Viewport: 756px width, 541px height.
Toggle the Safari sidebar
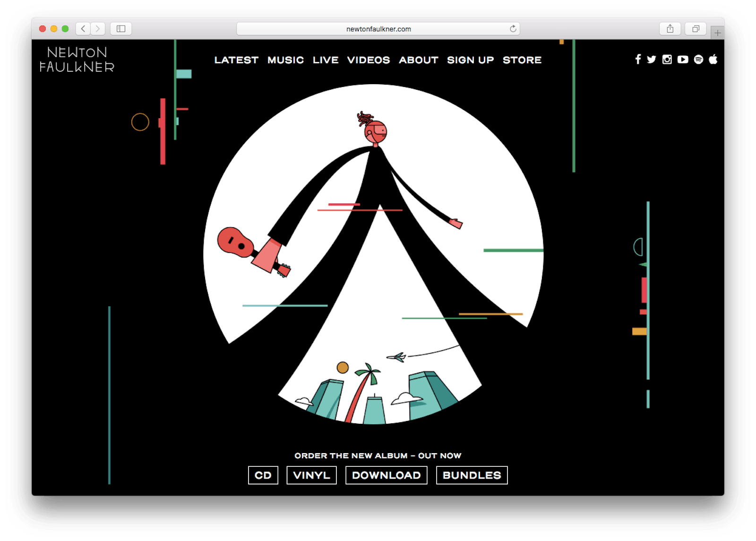pyautogui.click(x=121, y=29)
